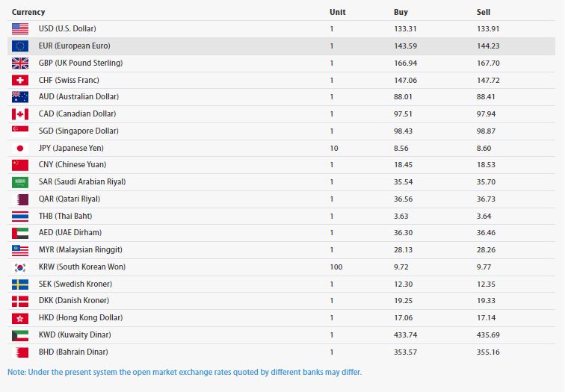Select the SGD (Singapore Dollar) row label
Screen dimensions: 568x392
tap(79, 131)
